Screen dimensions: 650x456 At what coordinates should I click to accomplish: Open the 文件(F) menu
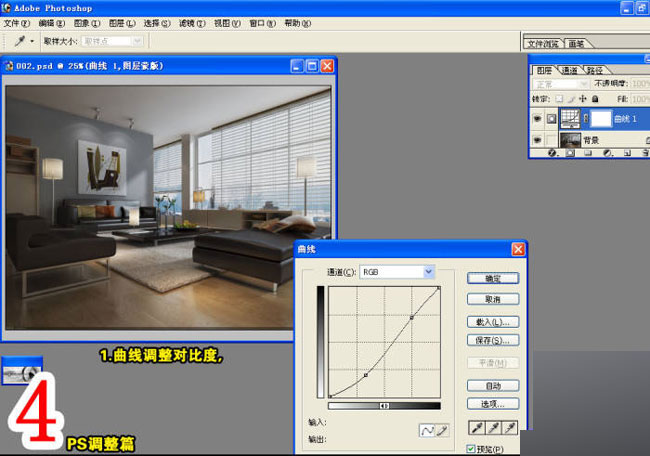(x=17, y=23)
